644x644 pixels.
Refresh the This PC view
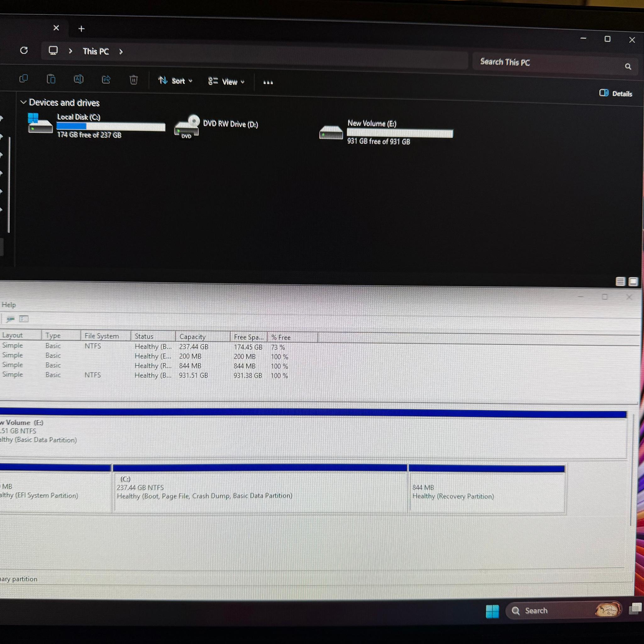[24, 51]
